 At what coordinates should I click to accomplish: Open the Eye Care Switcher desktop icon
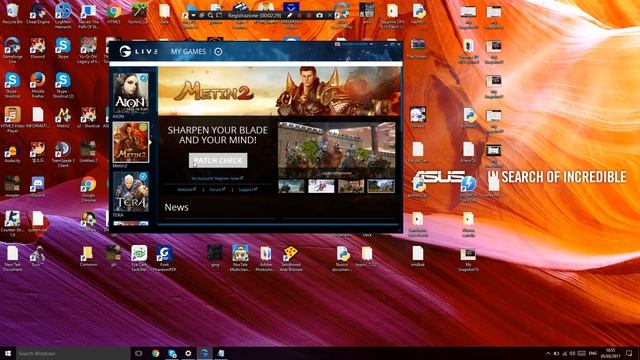[x=139, y=259]
